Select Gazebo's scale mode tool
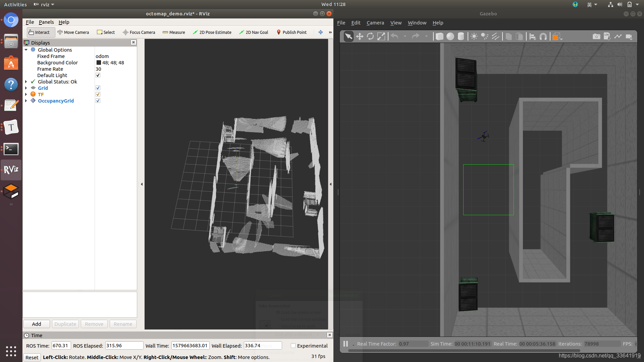Image resolution: width=644 pixels, height=362 pixels. click(381, 37)
